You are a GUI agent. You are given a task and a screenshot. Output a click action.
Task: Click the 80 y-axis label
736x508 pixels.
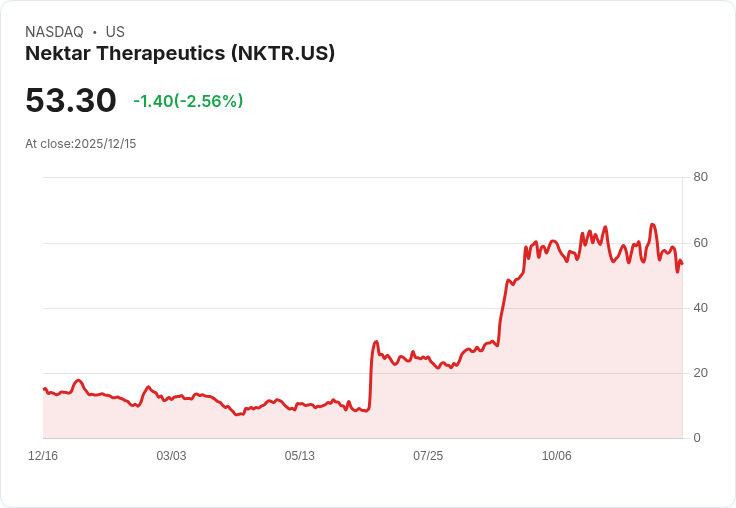tap(700, 177)
